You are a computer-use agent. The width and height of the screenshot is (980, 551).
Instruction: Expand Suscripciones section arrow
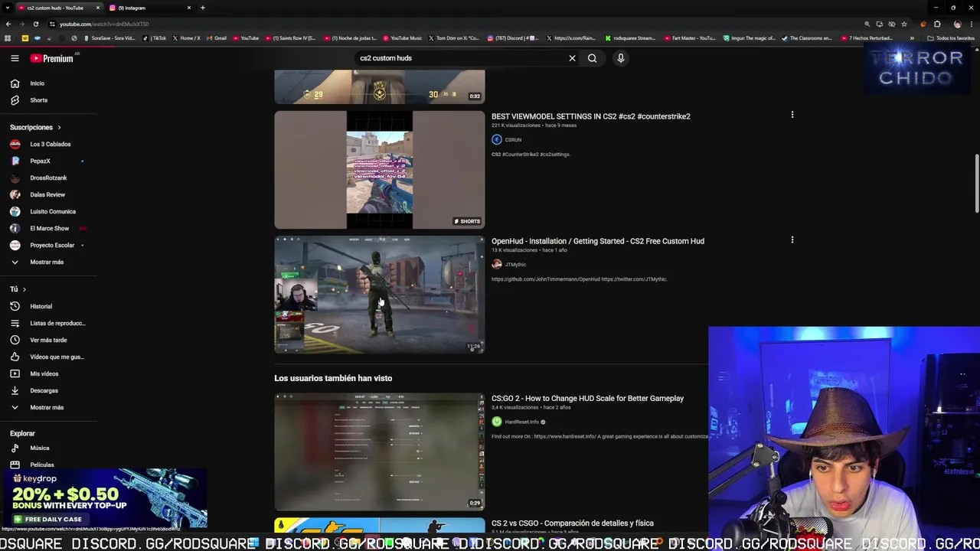(x=59, y=127)
